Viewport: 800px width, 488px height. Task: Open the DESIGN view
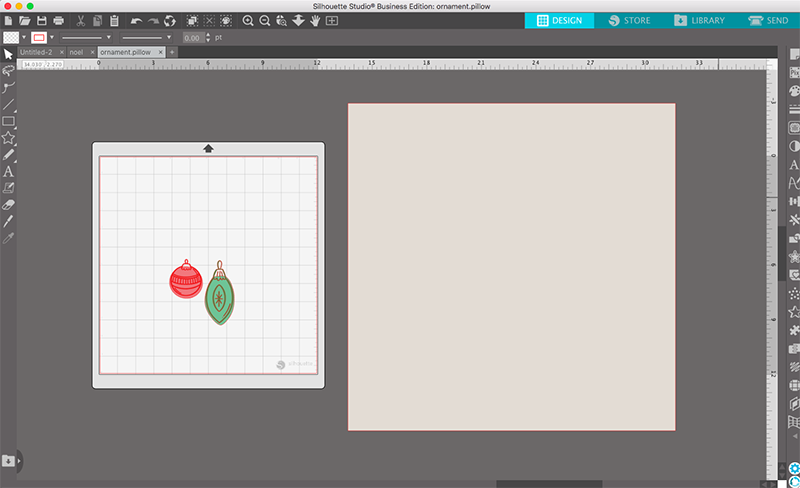pyautogui.click(x=559, y=20)
